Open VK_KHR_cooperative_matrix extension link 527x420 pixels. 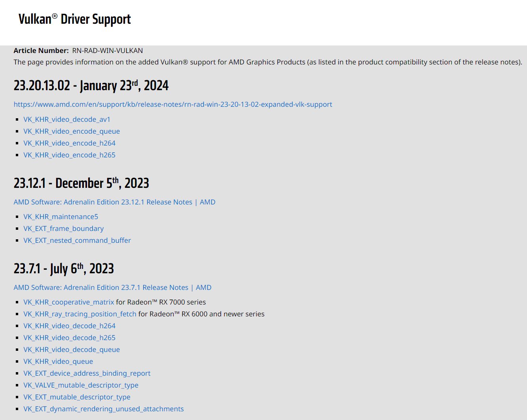[x=69, y=302]
